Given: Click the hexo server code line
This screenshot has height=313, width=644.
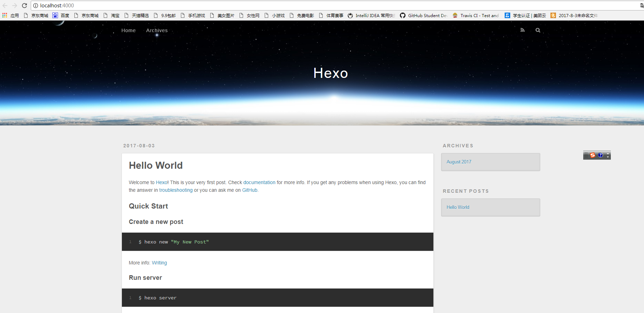Looking at the screenshot, I should (158, 298).
